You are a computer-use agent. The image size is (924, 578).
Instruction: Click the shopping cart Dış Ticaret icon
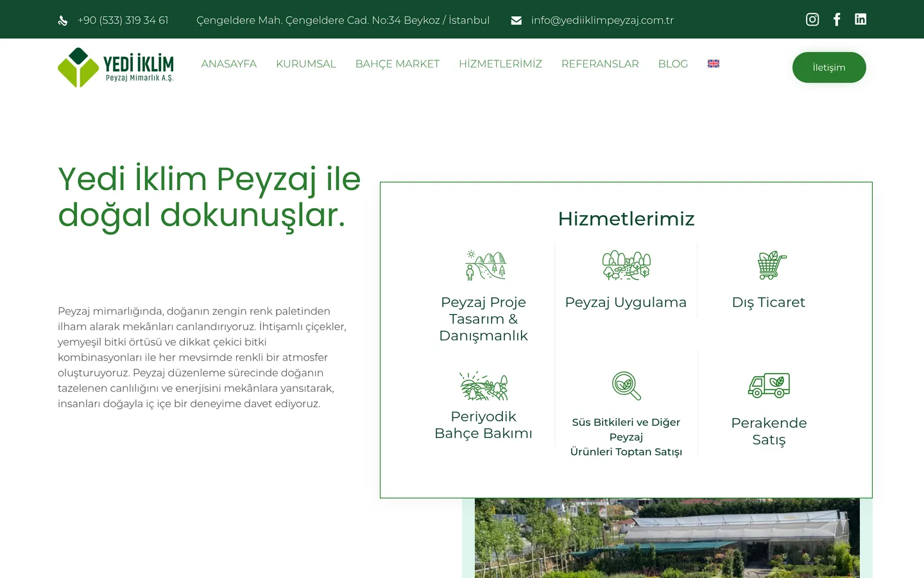point(772,265)
